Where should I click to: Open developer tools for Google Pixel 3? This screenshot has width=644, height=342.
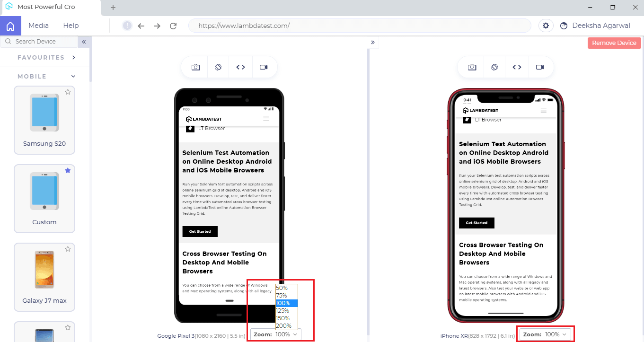coord(240,67)
